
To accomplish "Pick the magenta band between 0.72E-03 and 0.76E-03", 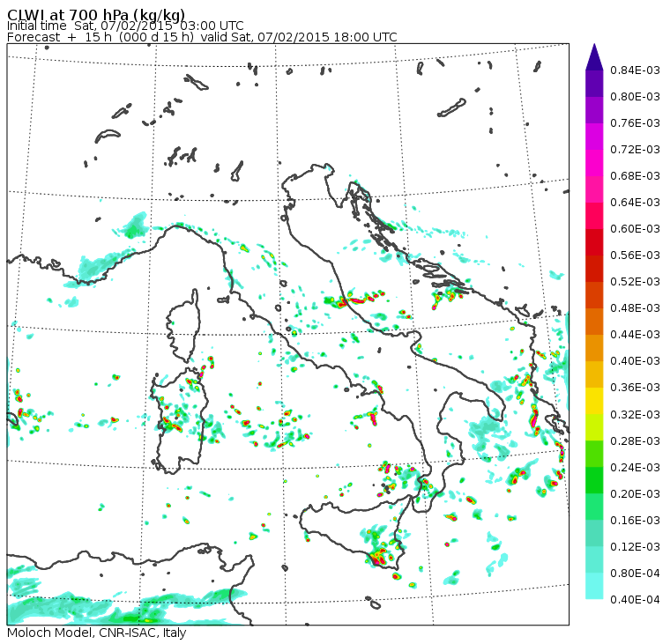I will [594, 137].
